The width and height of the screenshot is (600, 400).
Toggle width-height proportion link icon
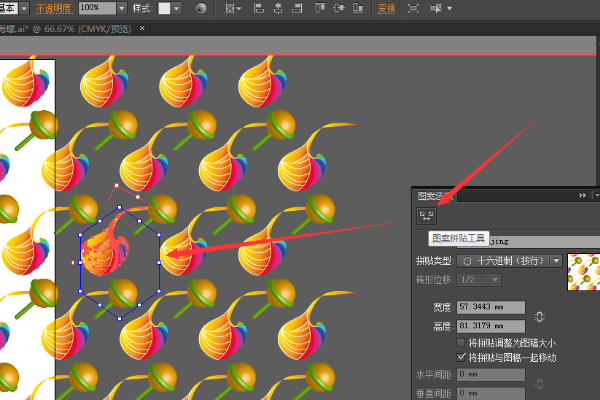(x=540, y=317)
